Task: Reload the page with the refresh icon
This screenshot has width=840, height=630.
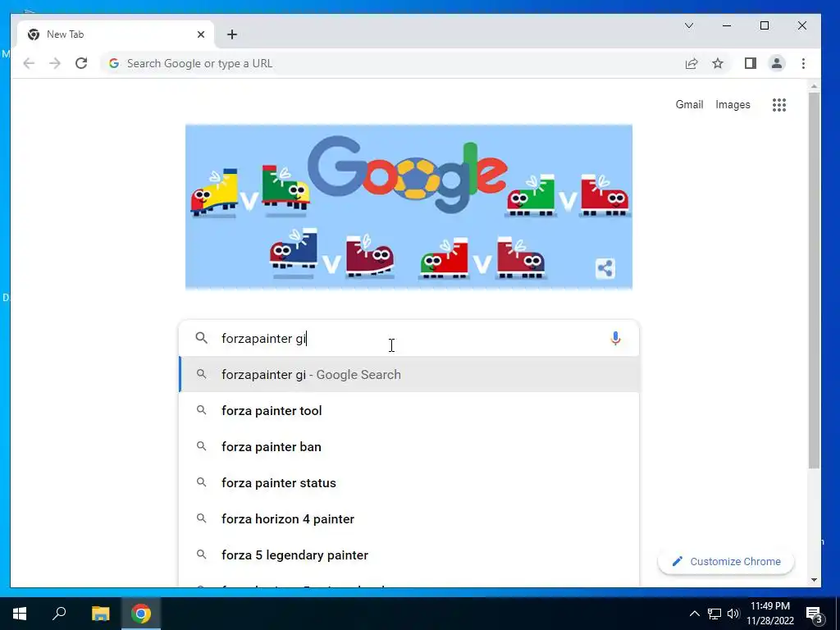Action: click(81, 63)
